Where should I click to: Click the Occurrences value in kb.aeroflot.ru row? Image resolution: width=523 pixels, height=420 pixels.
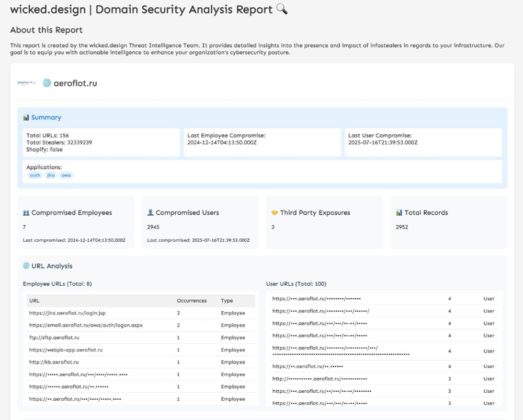178,362
